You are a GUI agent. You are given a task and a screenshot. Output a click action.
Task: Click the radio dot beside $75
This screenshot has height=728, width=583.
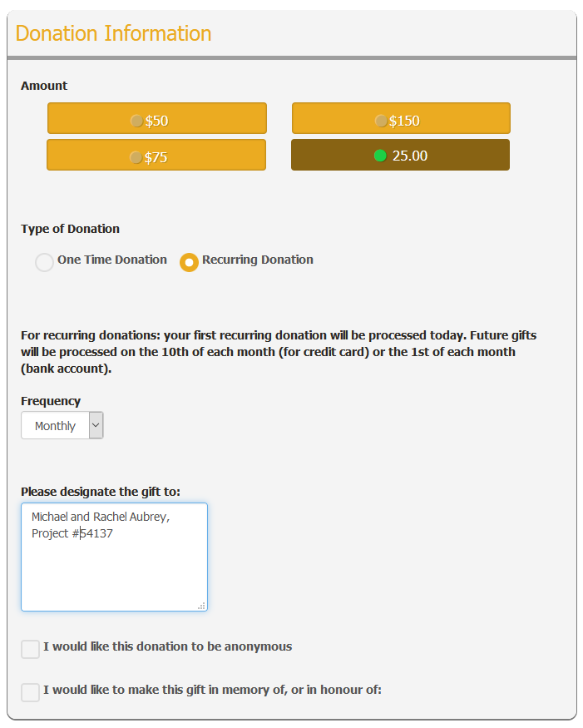tap(136, 157)
